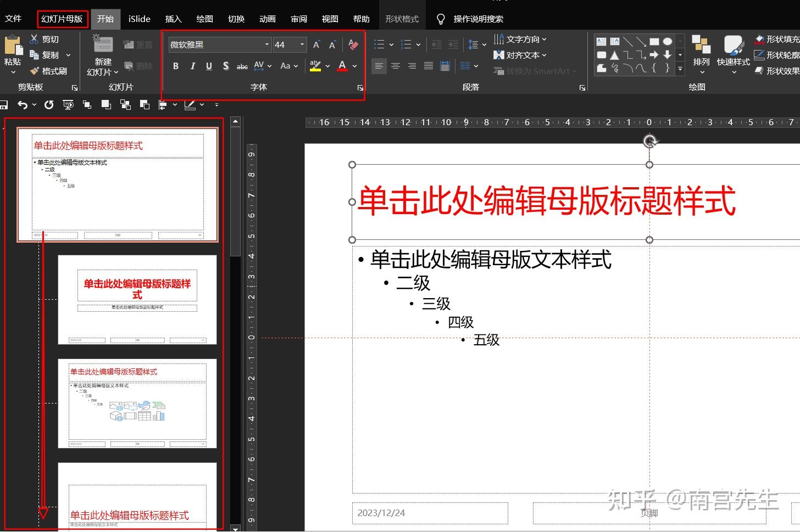This screenshot has height=532, width=800.
Task: Click Redo/repeat in quick access toolbar
Action: click(49, 104)
